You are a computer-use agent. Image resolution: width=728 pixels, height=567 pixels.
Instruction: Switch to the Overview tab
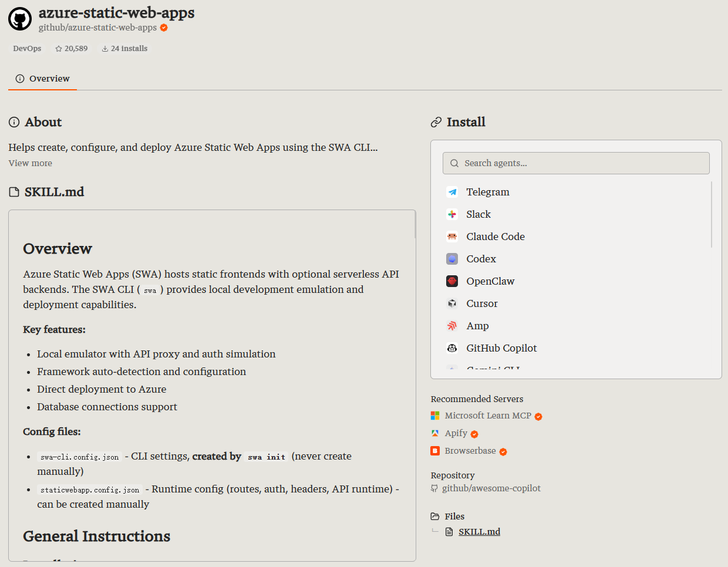point(42,79)
